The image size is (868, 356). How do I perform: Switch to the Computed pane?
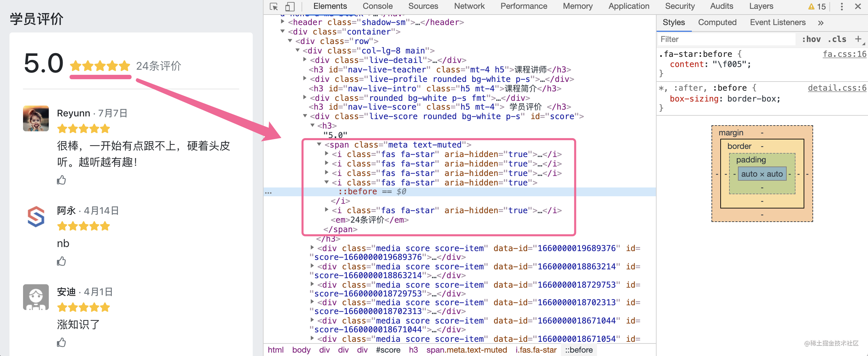tap(717, 22)
